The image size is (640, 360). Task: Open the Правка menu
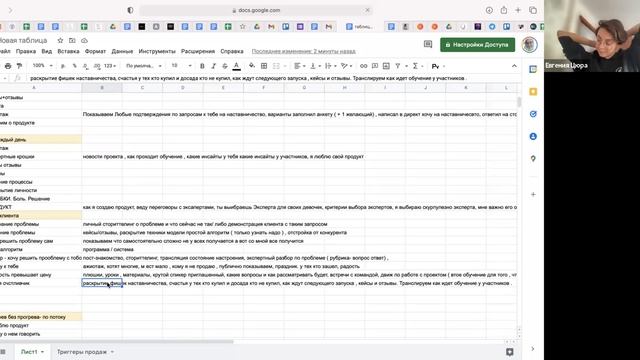(x=26, y=51)
